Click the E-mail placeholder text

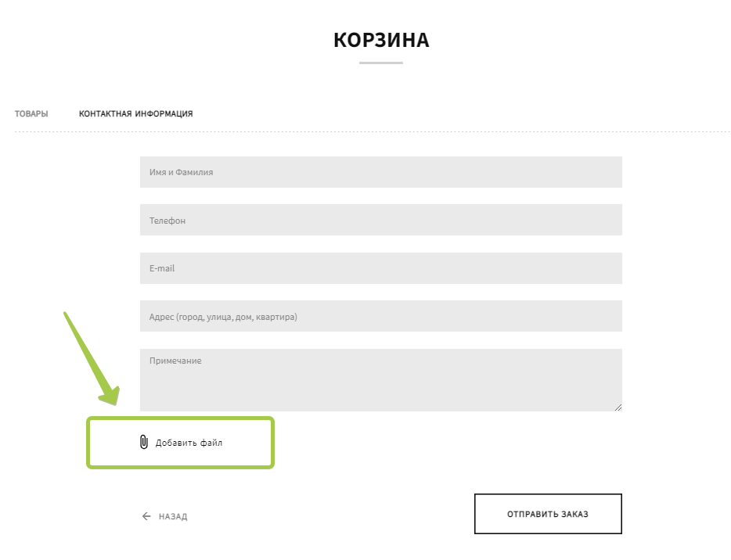click(162, 268)
